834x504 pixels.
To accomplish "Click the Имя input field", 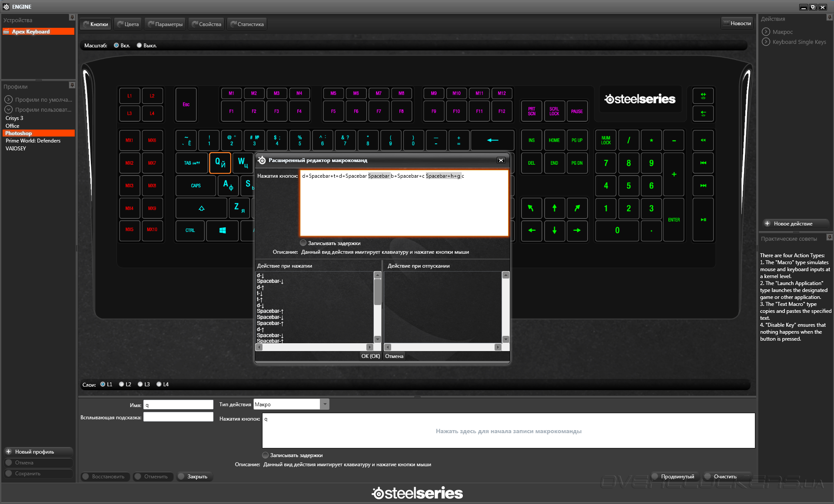I will tap(178, 405).
